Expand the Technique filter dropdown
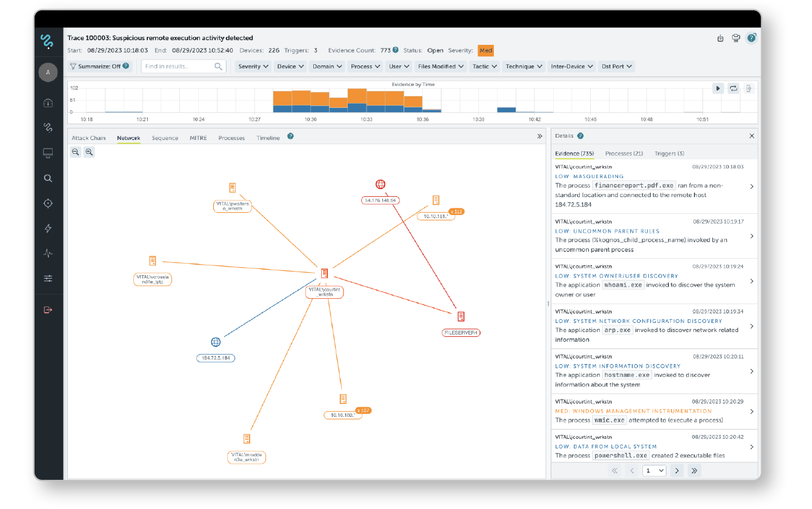The height and width of the screenshot is (509, 812). pos(524,67)
